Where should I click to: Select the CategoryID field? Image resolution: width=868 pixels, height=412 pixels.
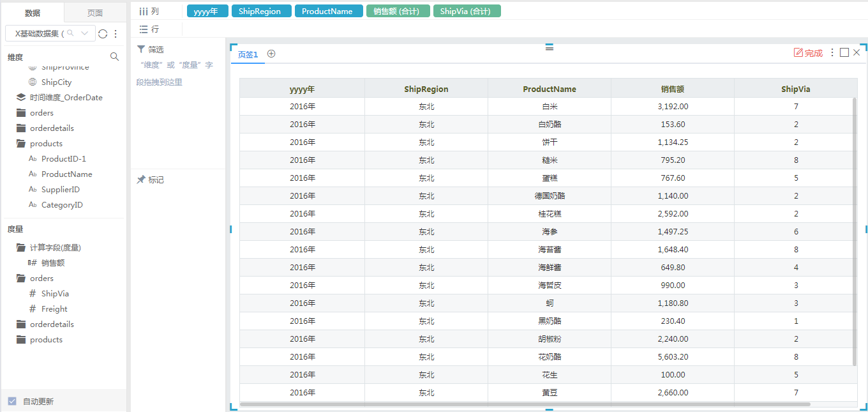click(x=62, y=205)
